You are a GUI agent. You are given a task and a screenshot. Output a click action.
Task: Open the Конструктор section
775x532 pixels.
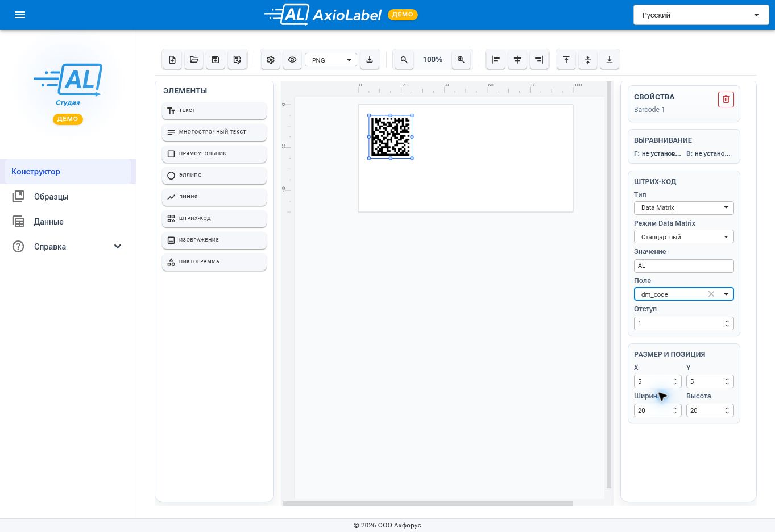coord(68,172)
